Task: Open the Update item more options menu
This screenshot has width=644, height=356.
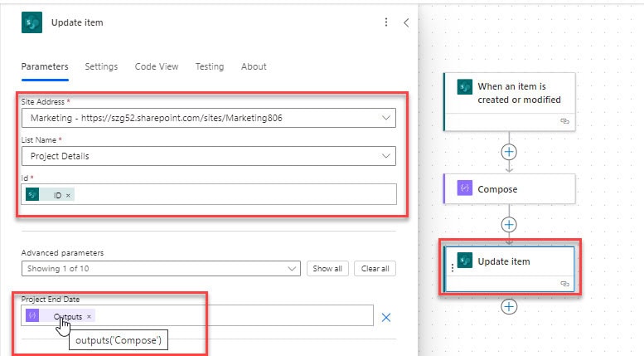Action: click(386, 22)
